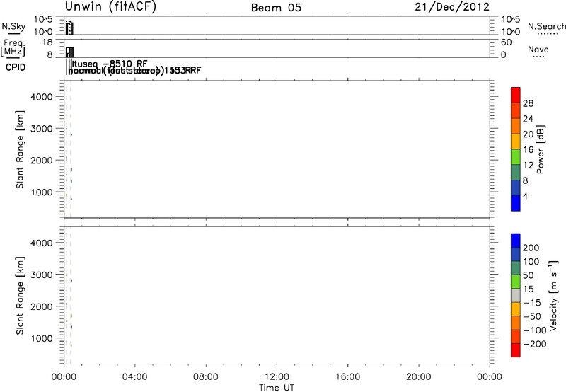Pick the orange 20–24 dB Power segment
The width and height of the screenshot is (566, 392).
[516, 126]
